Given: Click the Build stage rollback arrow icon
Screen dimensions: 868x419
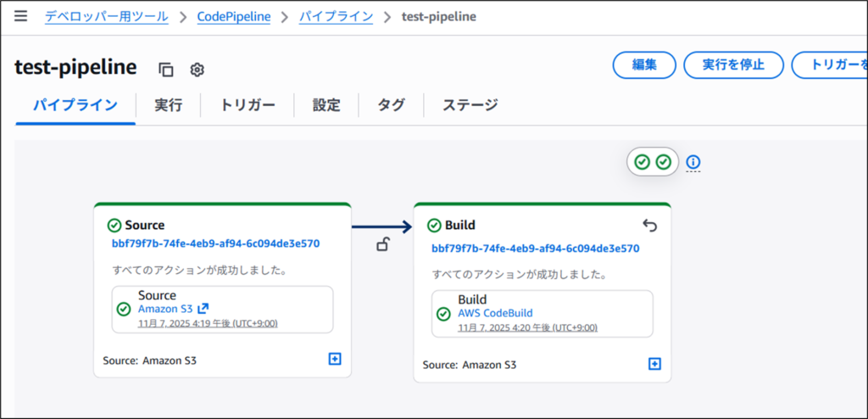Looking at the screenshot, I should (x=649, y=226).
